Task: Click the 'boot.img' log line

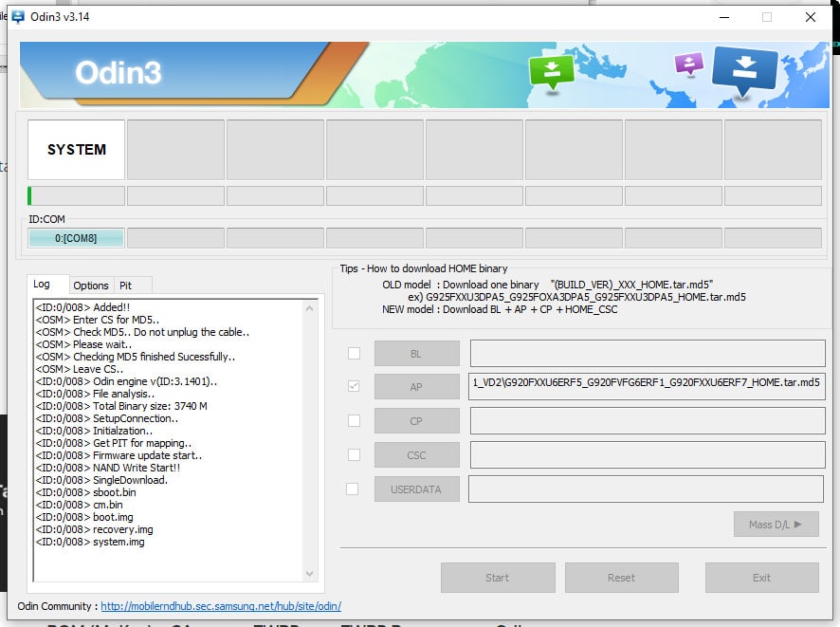Action: pyautogui.click(x=84, y=517)
